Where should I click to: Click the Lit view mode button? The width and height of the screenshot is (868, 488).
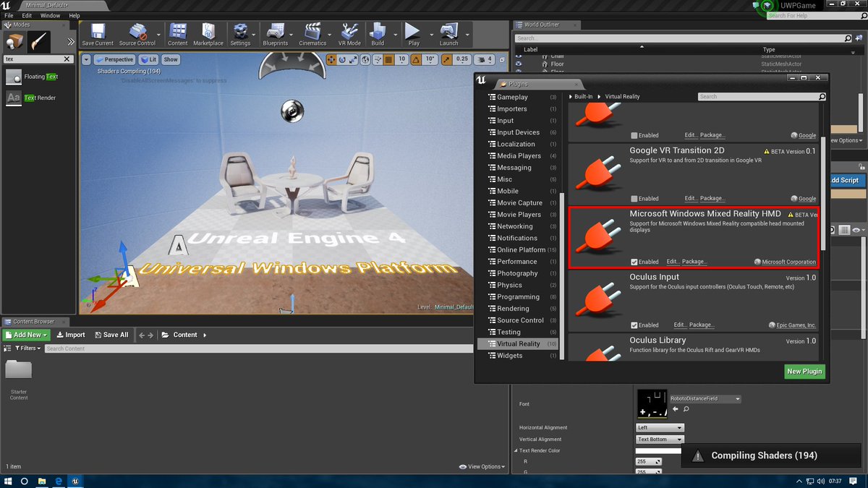[x=149, y=59]
